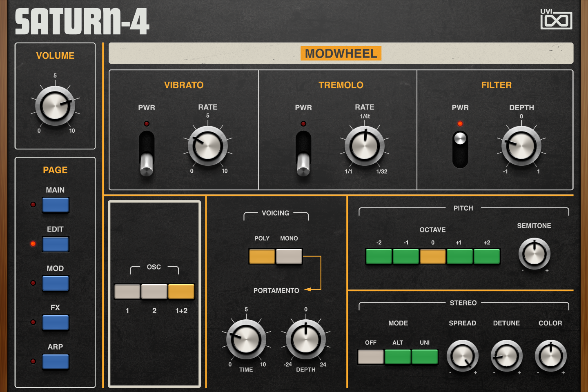588x392 pixels.
Task: Select the 1+2 oscillator button
Action: tap(181, 292)
